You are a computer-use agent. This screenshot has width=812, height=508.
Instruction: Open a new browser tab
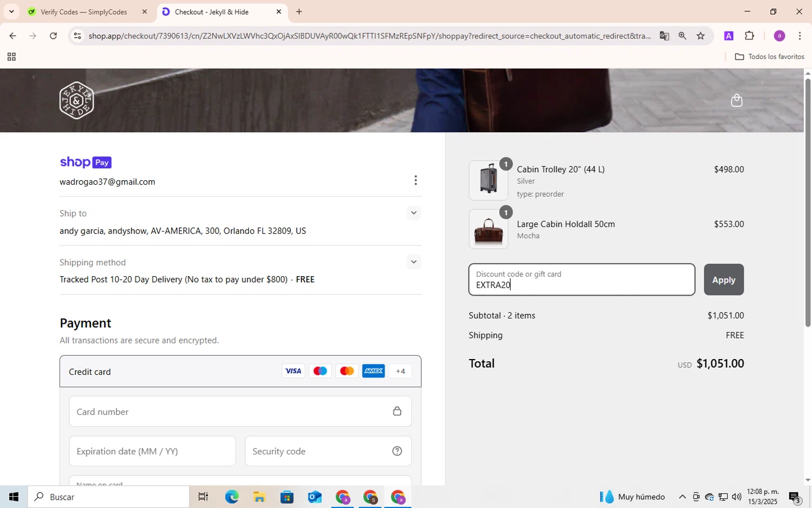pyautogui.click(x=299, y=11)
